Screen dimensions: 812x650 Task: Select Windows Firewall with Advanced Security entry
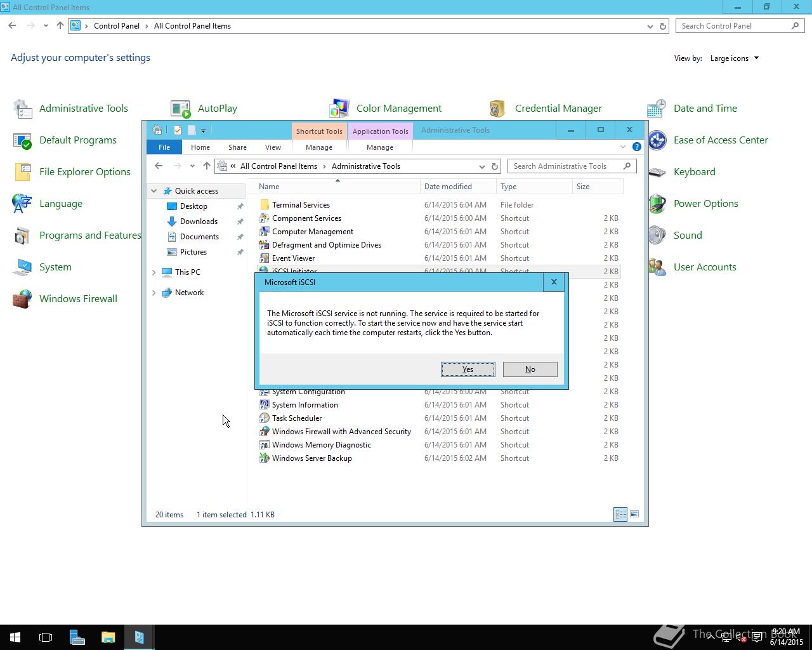pos(341,432)
